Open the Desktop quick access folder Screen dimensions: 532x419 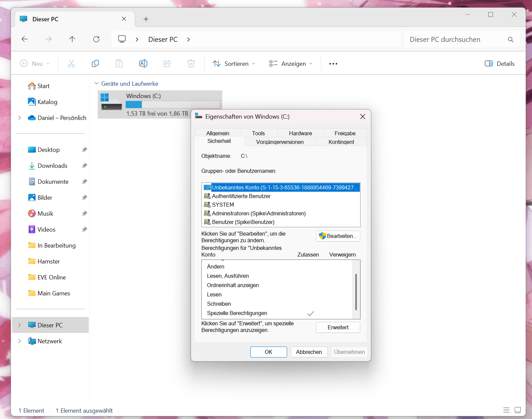click(44, 150)
